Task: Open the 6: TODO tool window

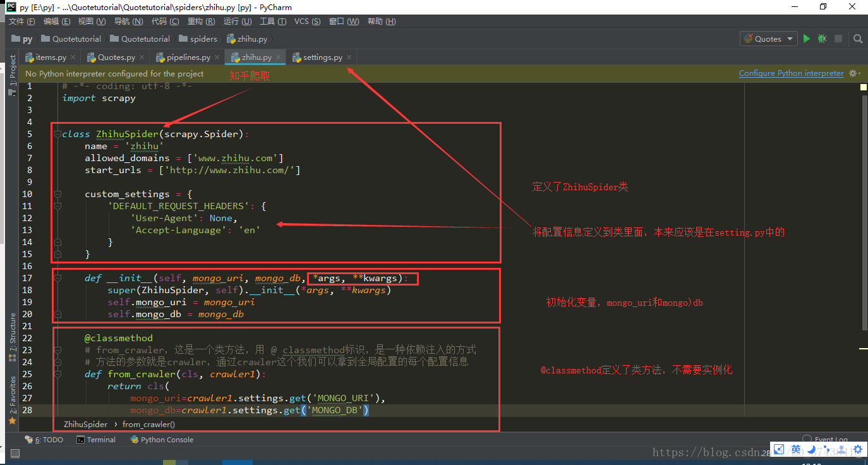Action: click(x=44, y=440)
